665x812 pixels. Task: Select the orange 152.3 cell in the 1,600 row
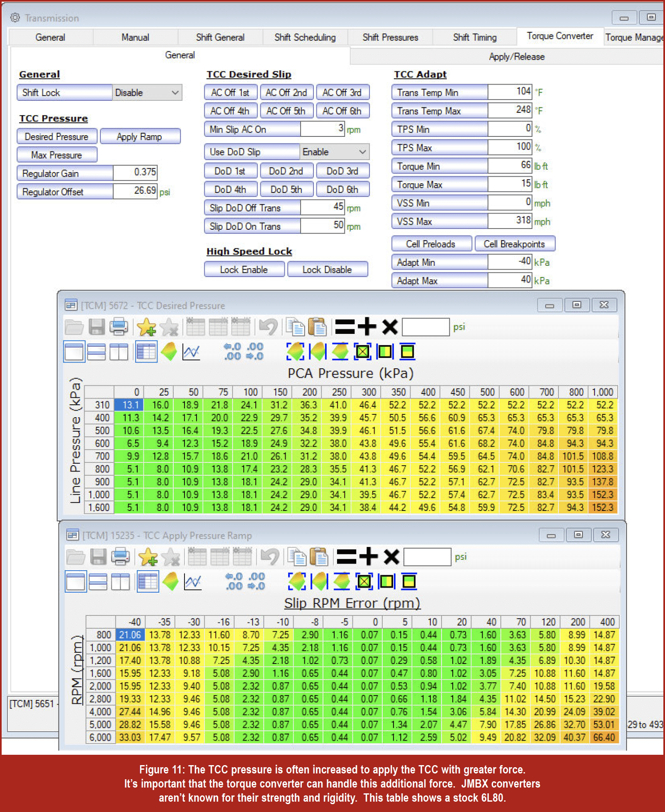[x=603, y=508]
